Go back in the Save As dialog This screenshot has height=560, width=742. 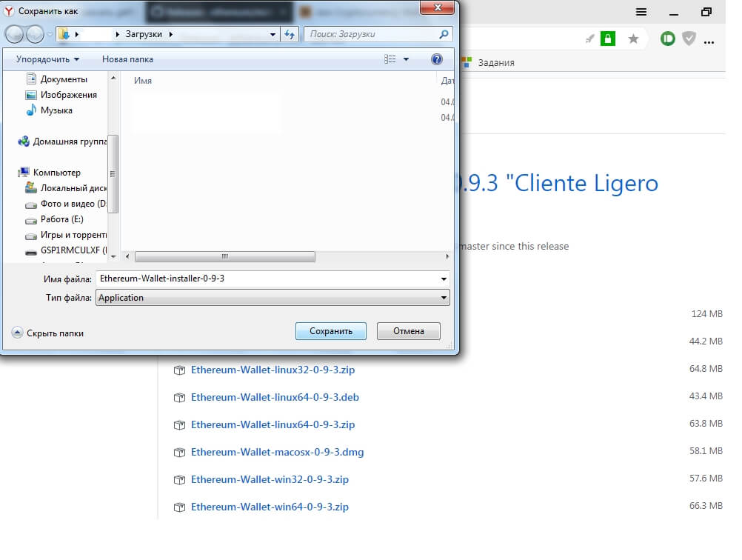[15, 34]
